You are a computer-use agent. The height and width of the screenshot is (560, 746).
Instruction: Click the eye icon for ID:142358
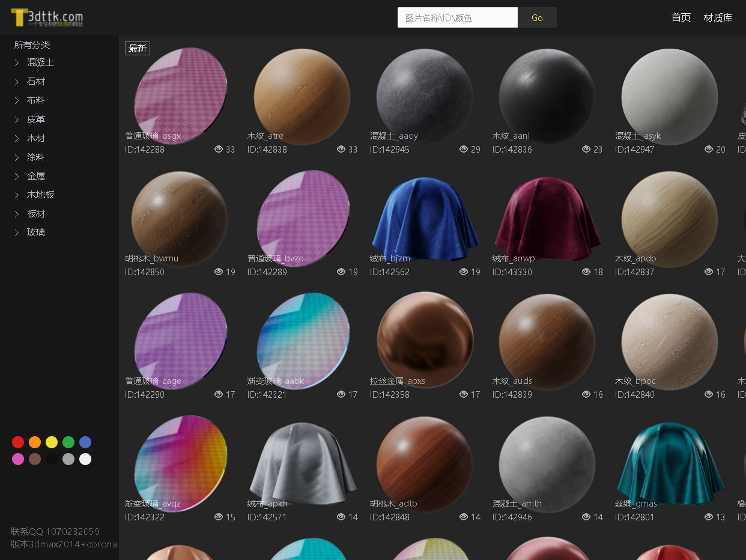464,394
